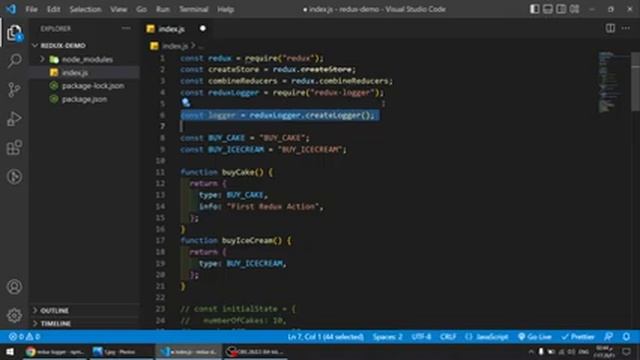Open the View menu
The width and height of the screenshot is (640, 360).
coord(118,9)
